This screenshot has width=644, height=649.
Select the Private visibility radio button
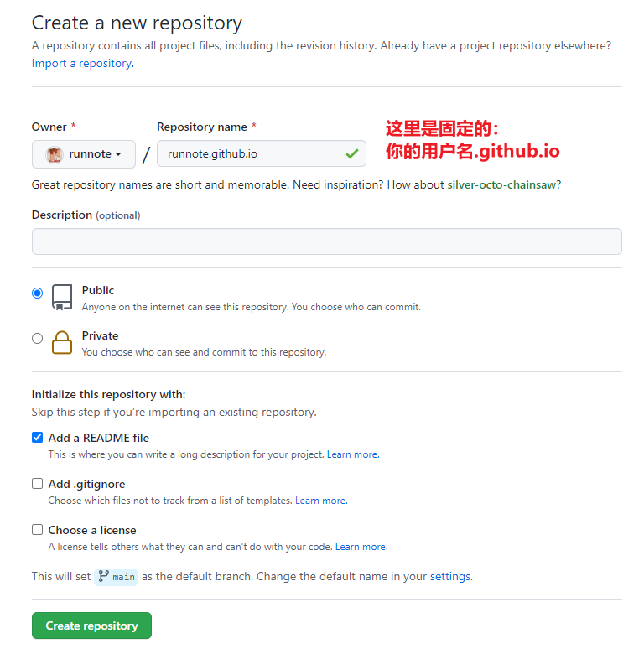[37, 338]
